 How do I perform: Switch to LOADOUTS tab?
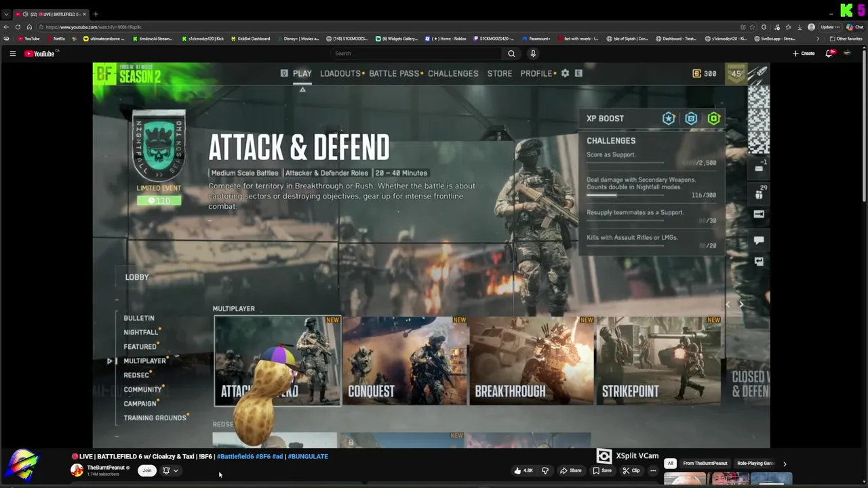point(340,73)
